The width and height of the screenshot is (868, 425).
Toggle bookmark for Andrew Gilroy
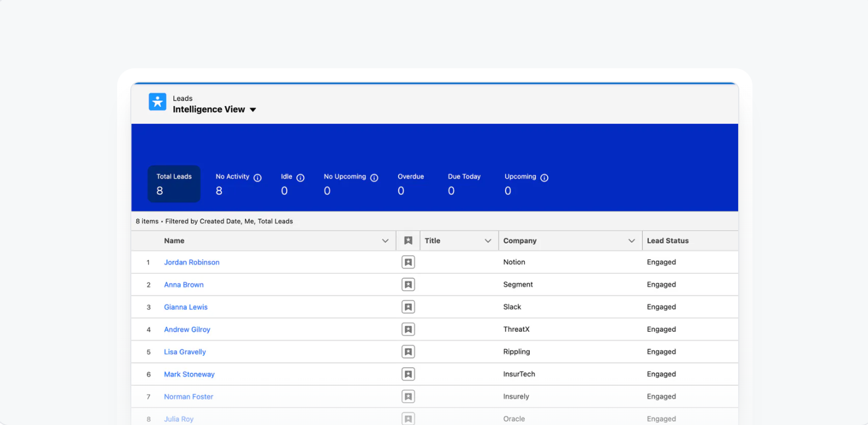click(x=408, y=329)
